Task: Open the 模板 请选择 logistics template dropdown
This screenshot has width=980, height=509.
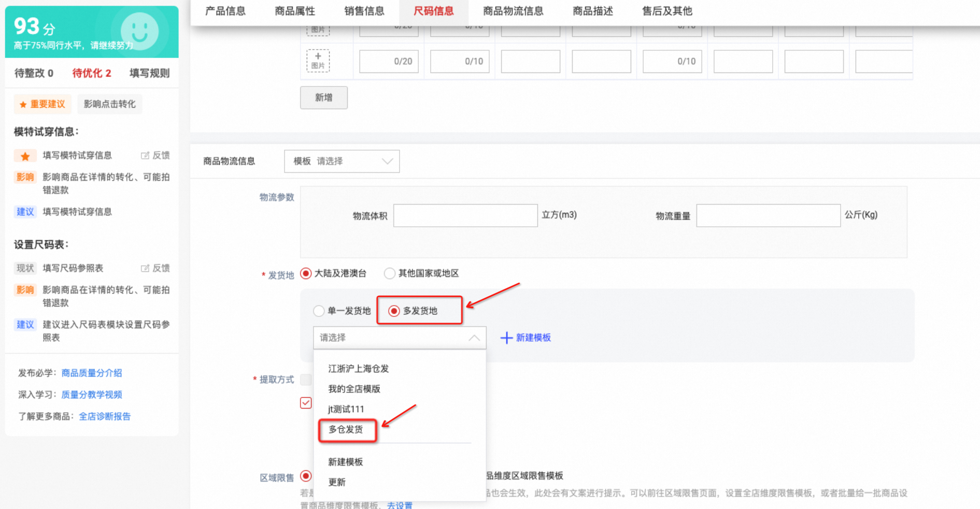Action: [342, 161]
